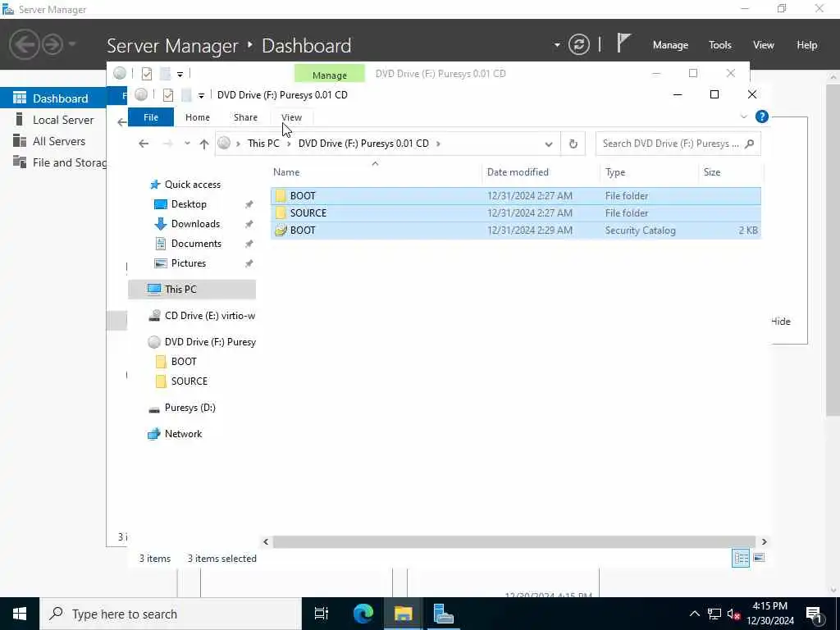Open CD Drive (E:) virtio-w in the tree
Screen dimensions: 840x630
pyautogui.click(x=202, y=316)
